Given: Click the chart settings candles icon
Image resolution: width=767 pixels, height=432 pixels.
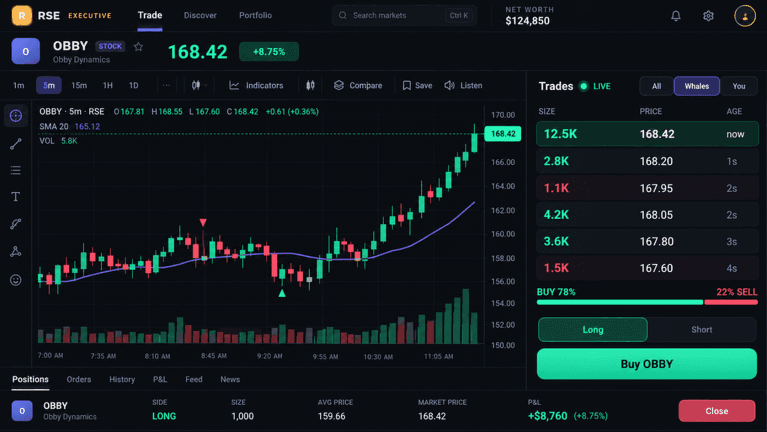Looking at the screenshot, I should coord(310,85).
